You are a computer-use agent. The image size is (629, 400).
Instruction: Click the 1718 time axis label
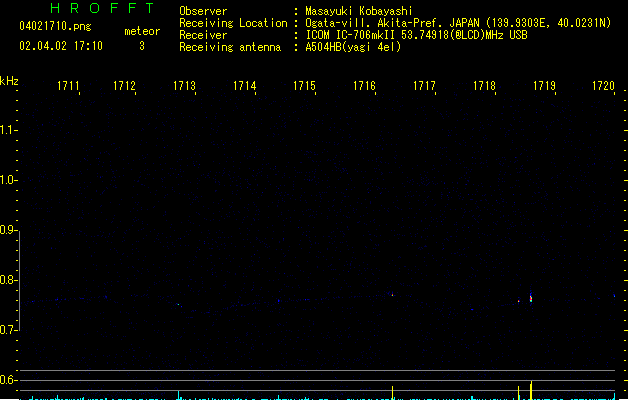point(484,86)
